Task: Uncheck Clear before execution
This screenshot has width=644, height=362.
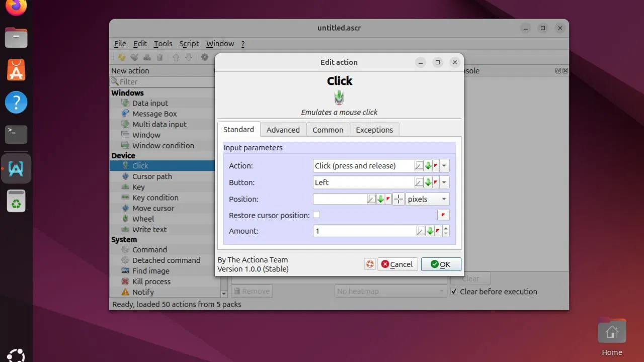Action: click(454, 292)
